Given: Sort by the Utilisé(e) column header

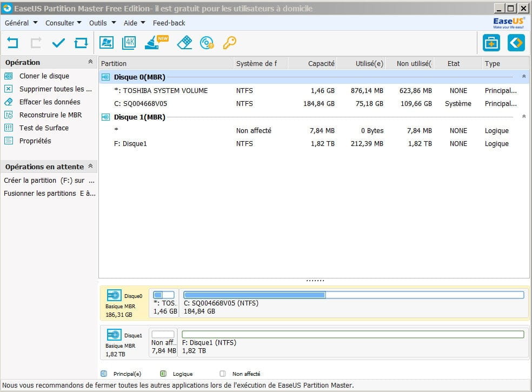Looking at the screenshot, I should 361,63.
